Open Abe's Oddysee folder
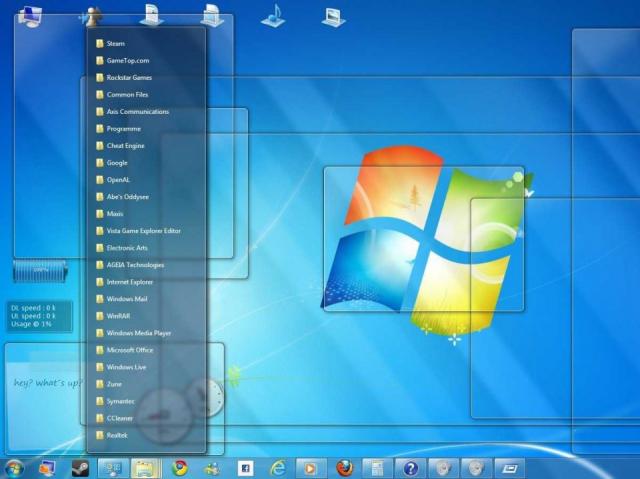The height and width of the screenshot is (479, 640). [122, 197]
